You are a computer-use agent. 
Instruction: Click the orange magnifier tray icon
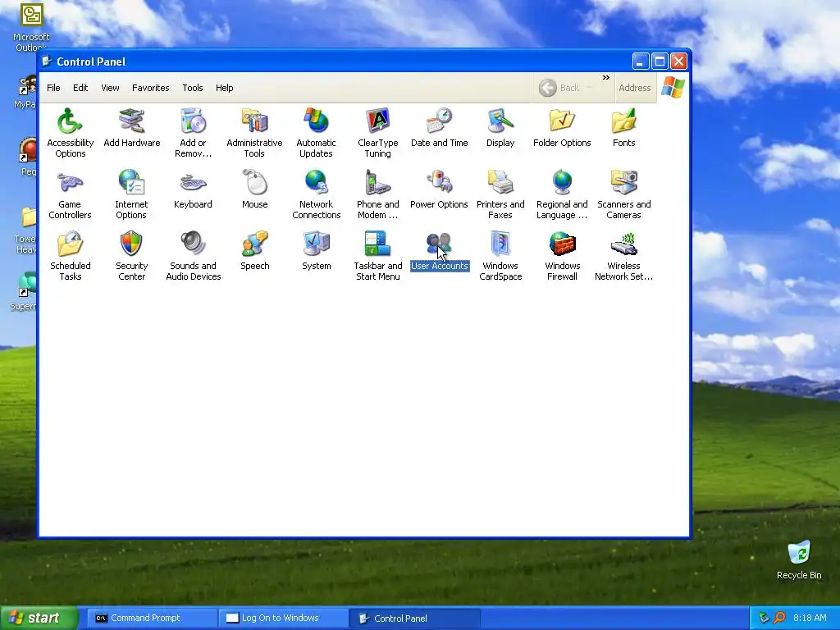tap(780, 619)
